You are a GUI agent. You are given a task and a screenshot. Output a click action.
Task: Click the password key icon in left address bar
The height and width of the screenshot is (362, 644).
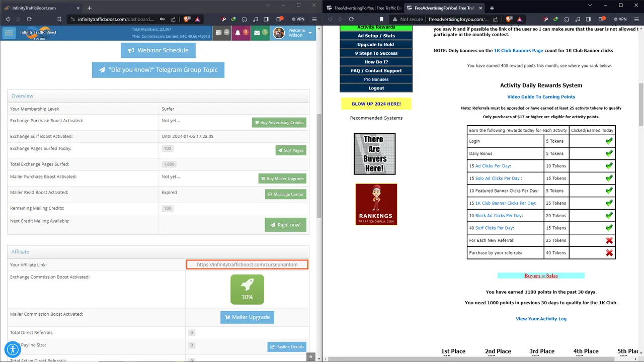click(163, 19)
